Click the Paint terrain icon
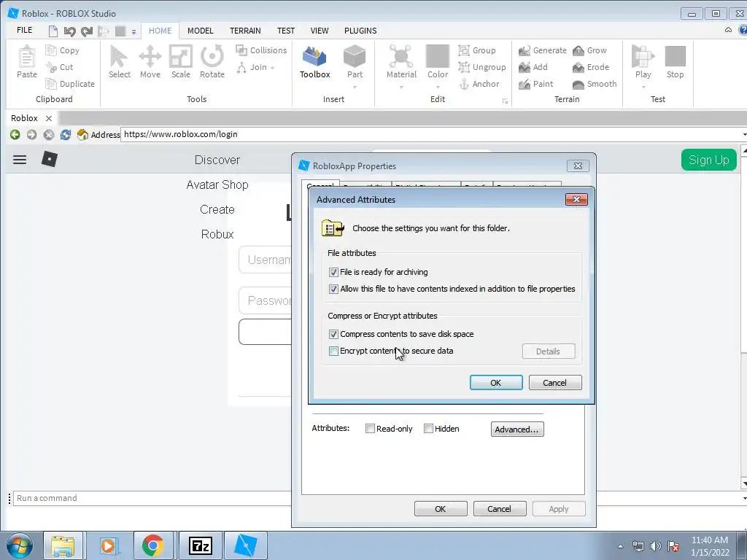The height and width of the screenshot is (560, 747). pos(525,85)
